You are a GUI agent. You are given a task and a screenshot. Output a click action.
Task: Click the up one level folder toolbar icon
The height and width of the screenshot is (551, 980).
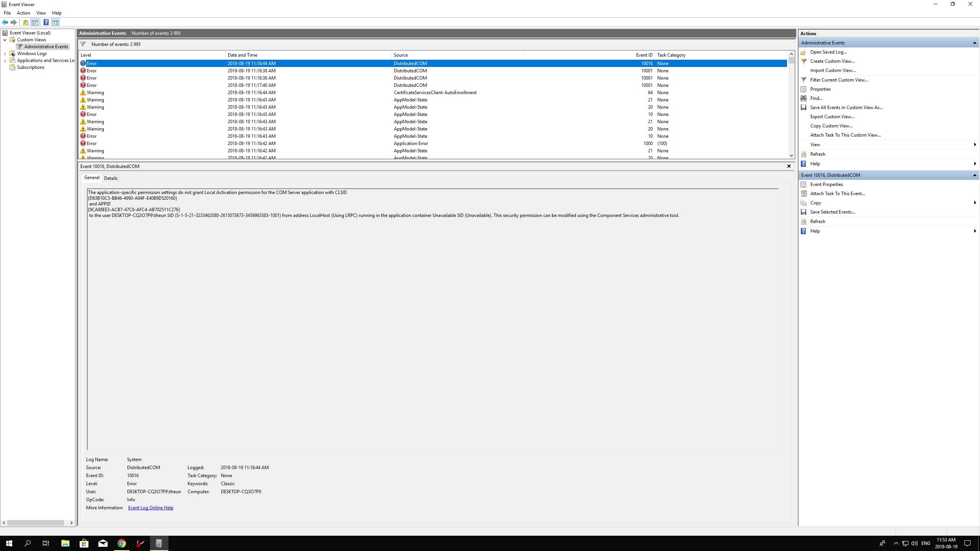pyautogui.click(x=25, y=22)
